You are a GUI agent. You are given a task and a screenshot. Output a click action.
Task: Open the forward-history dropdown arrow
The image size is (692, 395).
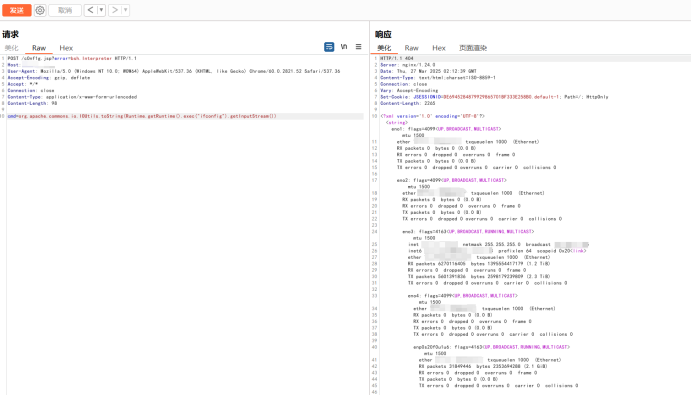point(125,10)
